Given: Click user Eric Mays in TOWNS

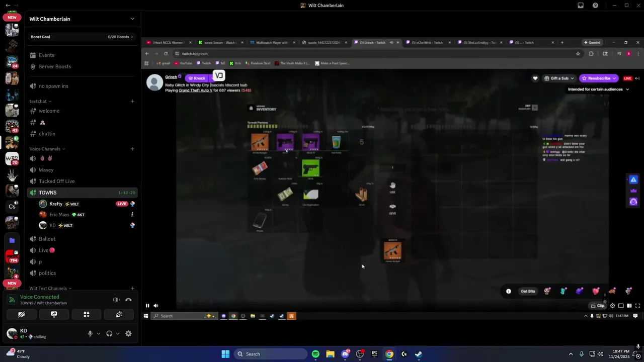Looking at the screenshot, I should [x=59, y=215].
